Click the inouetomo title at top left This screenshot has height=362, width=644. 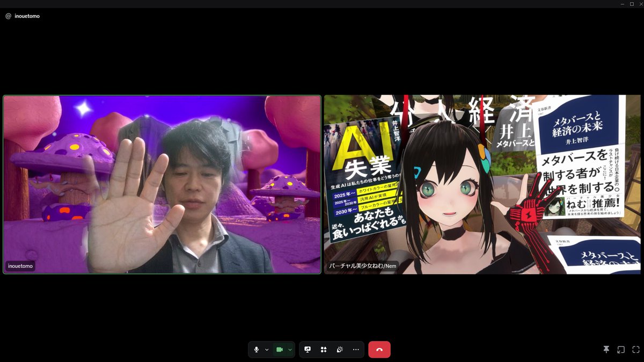[27, 16]
